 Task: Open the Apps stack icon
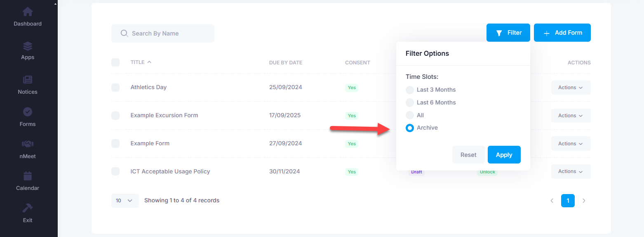pos(28,46)
